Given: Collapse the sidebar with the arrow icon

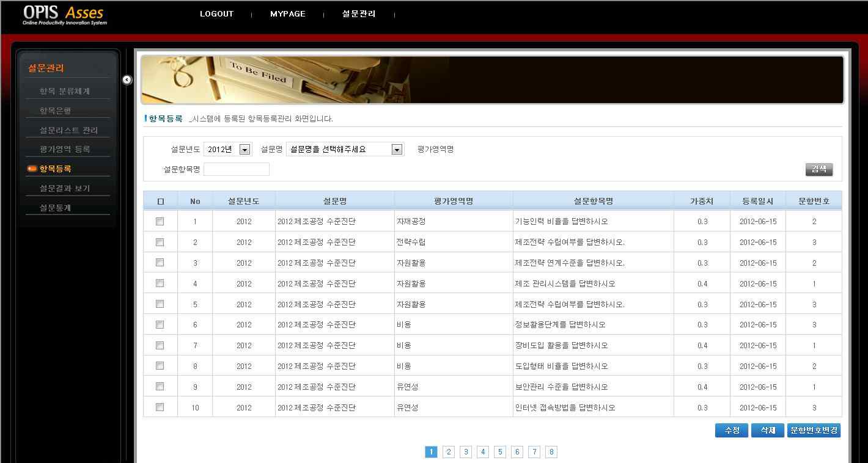Looking at the screenshot, I should click(x=127, y=80).
